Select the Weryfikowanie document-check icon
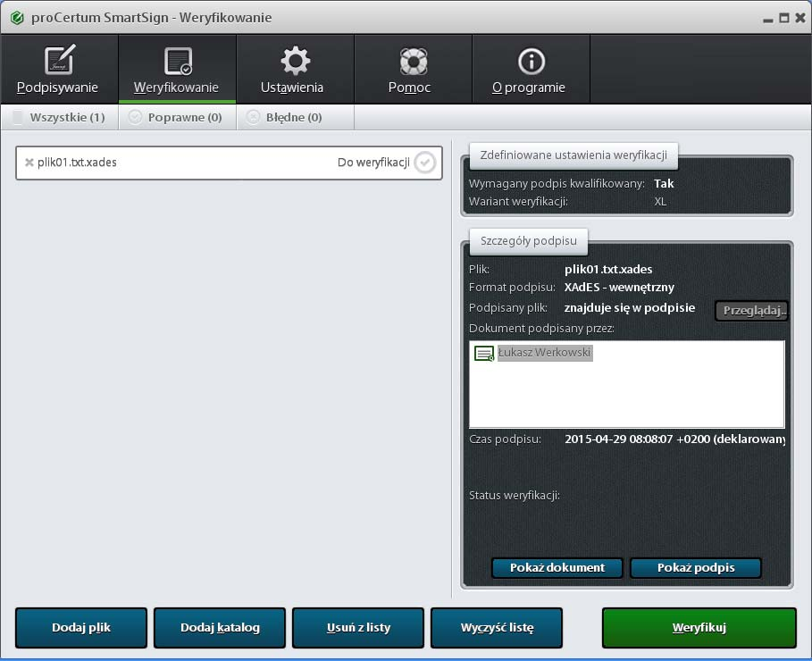 pyautogui.click(x=178, y=61)
